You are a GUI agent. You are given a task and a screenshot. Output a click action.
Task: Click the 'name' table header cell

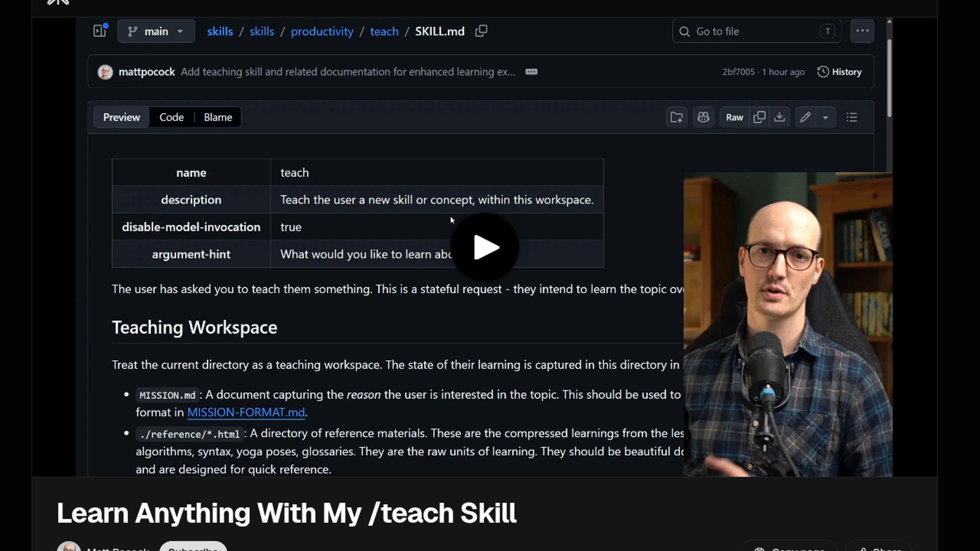(191, 172)
